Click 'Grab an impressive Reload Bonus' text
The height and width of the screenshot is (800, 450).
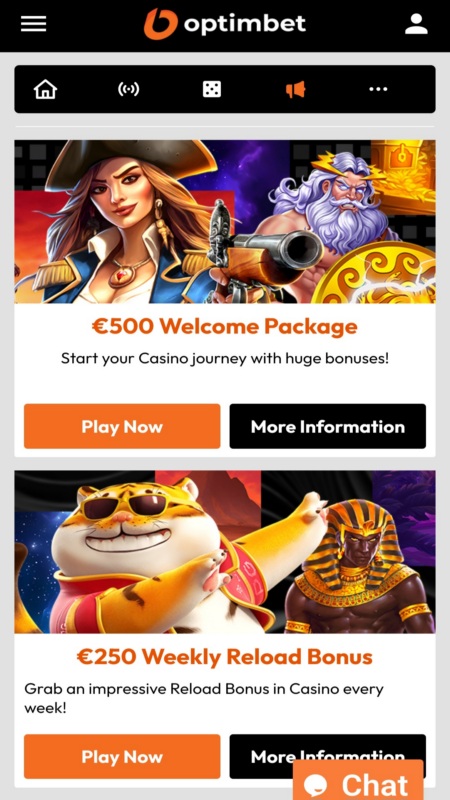[x=204, y=698]
